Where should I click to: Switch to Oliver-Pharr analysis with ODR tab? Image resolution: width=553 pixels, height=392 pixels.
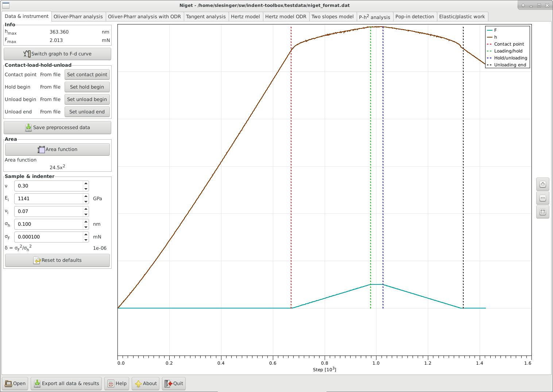[144, 16]
